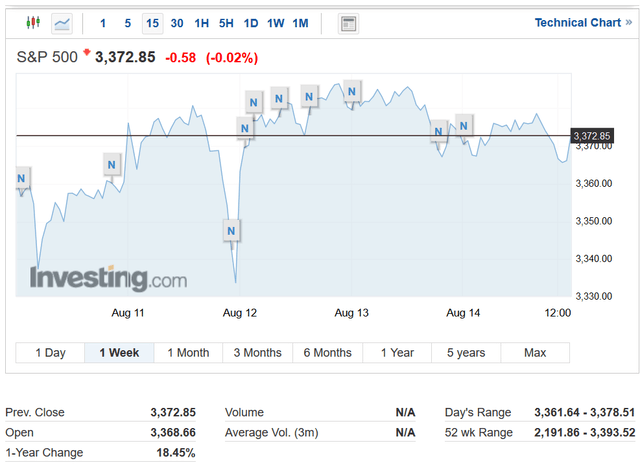Set interval to 5 minutes
Screen dimensions: 640x465
coord(128,23)
